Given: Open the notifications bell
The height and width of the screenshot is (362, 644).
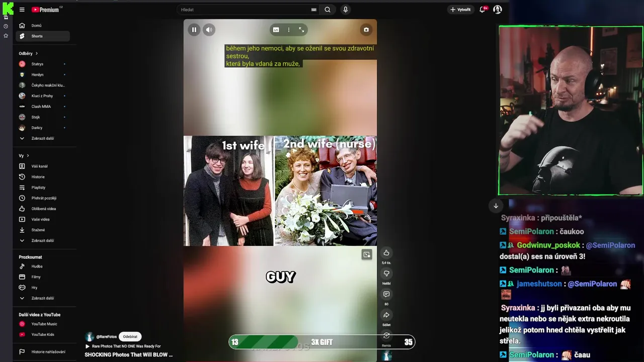Looking at the screenshot, I should (x=482, y=10).
